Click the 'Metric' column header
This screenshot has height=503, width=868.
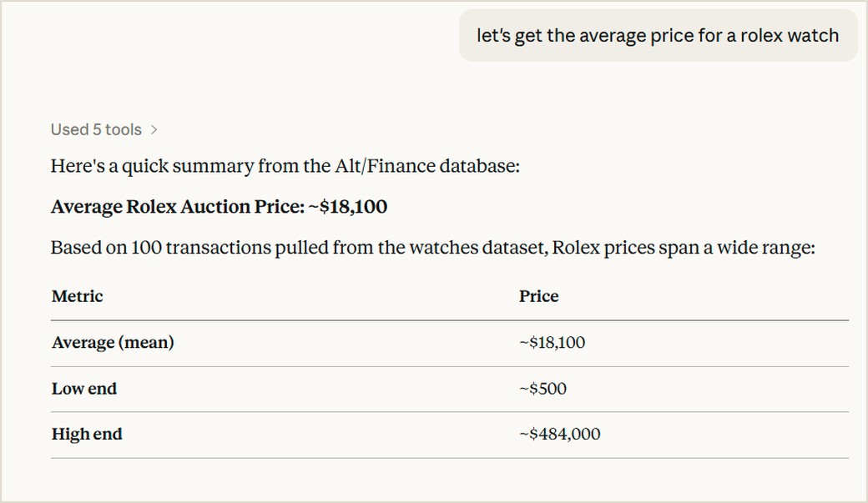(x=78, y=296)
